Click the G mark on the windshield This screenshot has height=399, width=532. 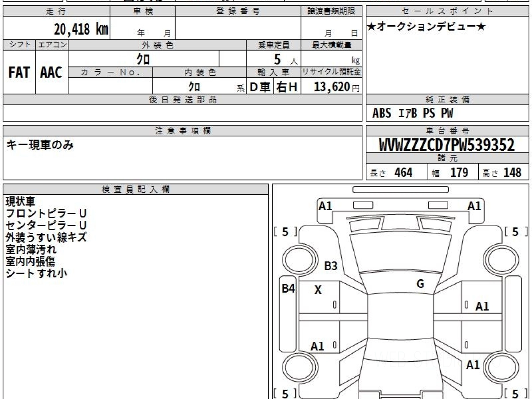420,284
